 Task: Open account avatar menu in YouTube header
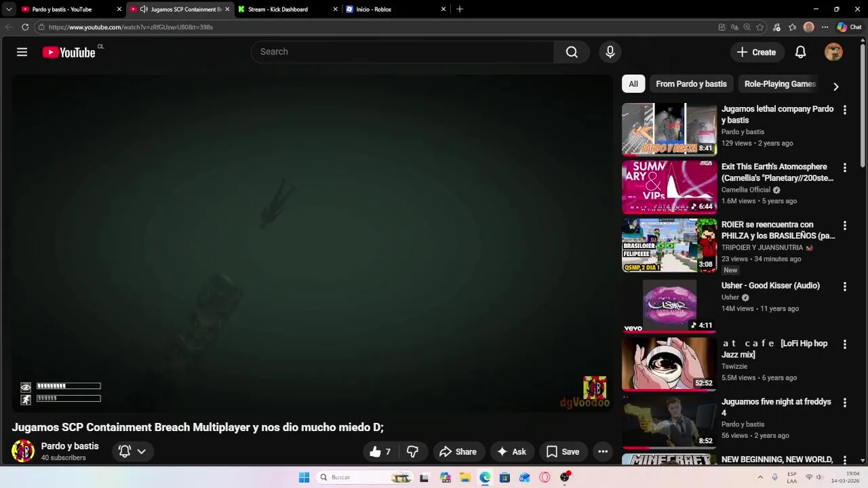pyautogui.click(x=833, y=52)
